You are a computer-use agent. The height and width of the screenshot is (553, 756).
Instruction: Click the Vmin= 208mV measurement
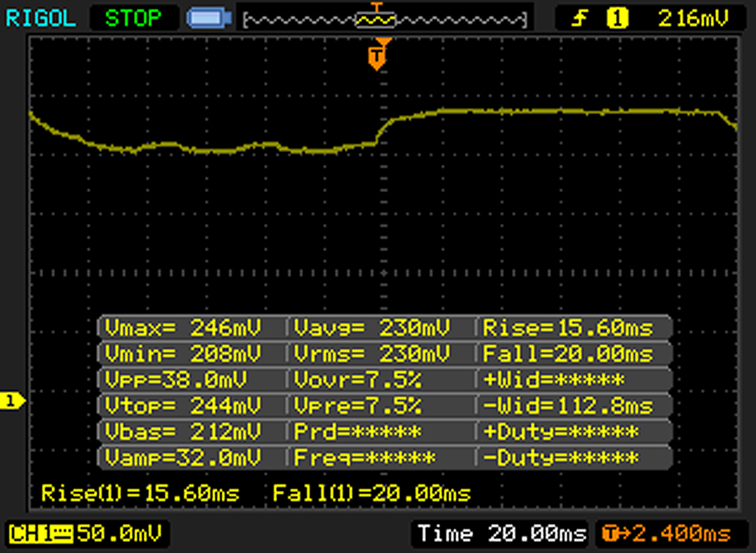point(183,354)
